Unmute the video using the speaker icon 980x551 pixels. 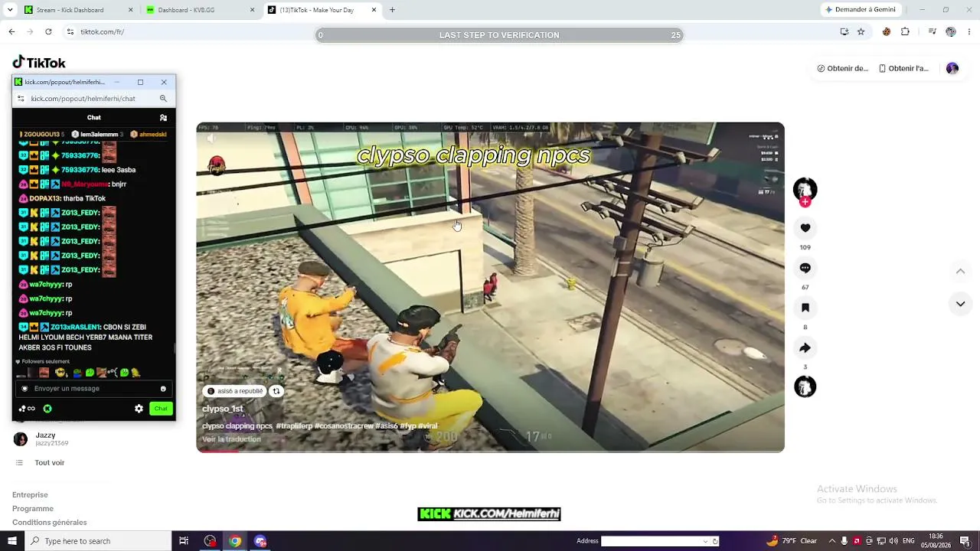[211, 139]
